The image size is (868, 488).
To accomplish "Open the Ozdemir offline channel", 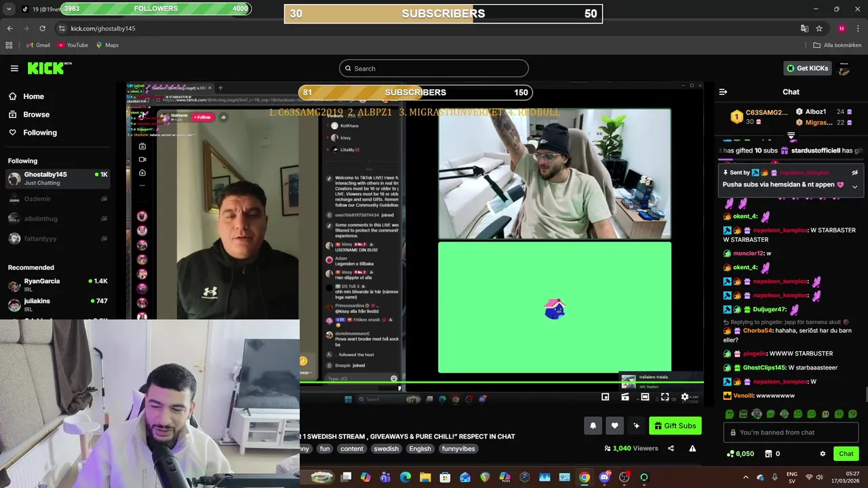I will pos(58,199).
